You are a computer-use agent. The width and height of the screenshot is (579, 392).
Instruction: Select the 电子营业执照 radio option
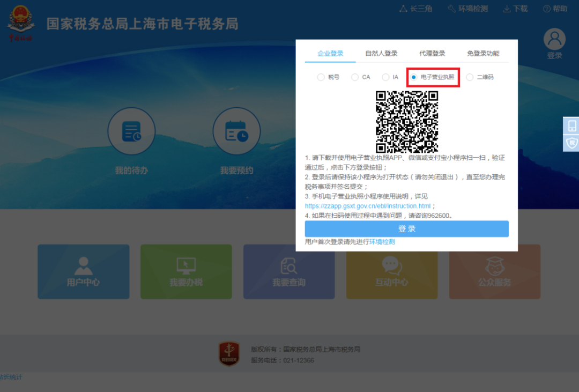point(414,77)
